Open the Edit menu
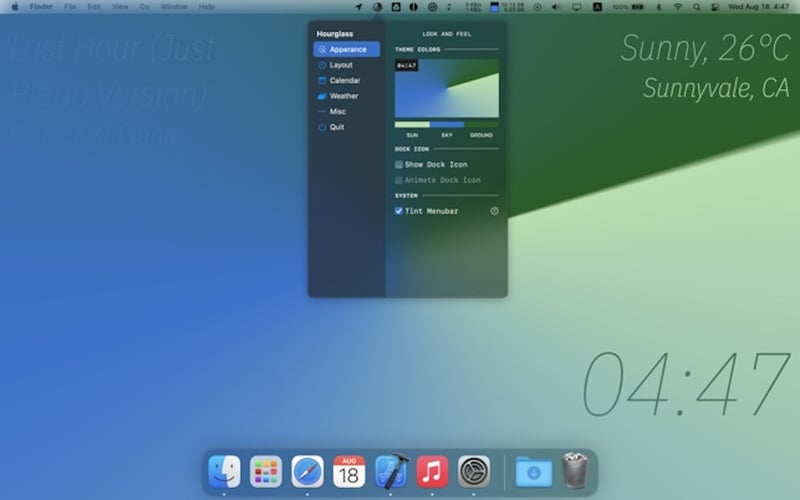This screenshot has width=800, height=500. [x=94, y=7]
